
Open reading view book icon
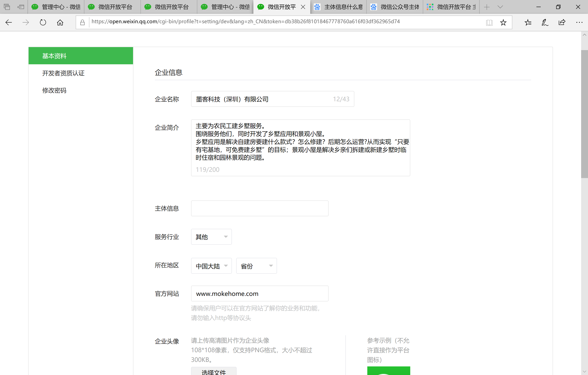click(x=489, y=23)
